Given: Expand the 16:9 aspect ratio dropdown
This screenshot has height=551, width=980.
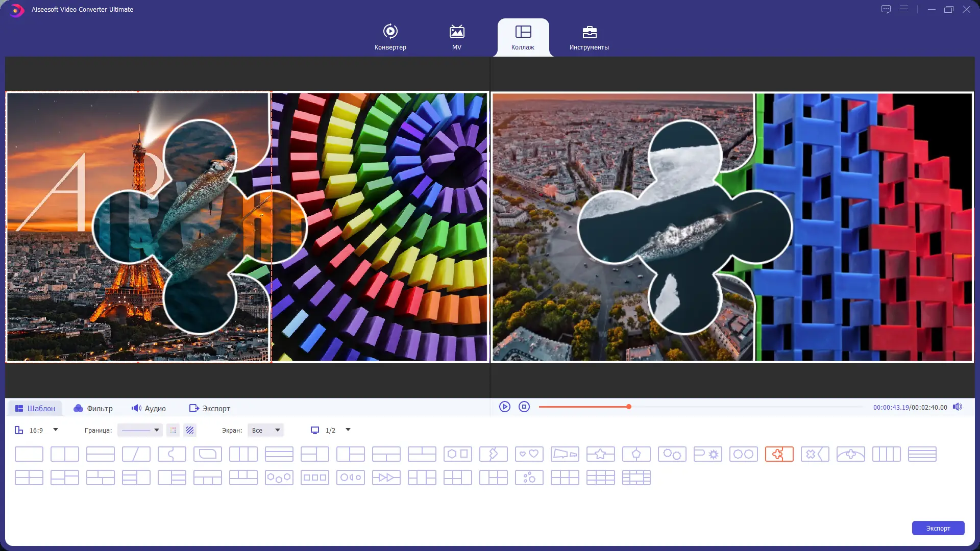Looking at the screenshot, I should (56, 430).
